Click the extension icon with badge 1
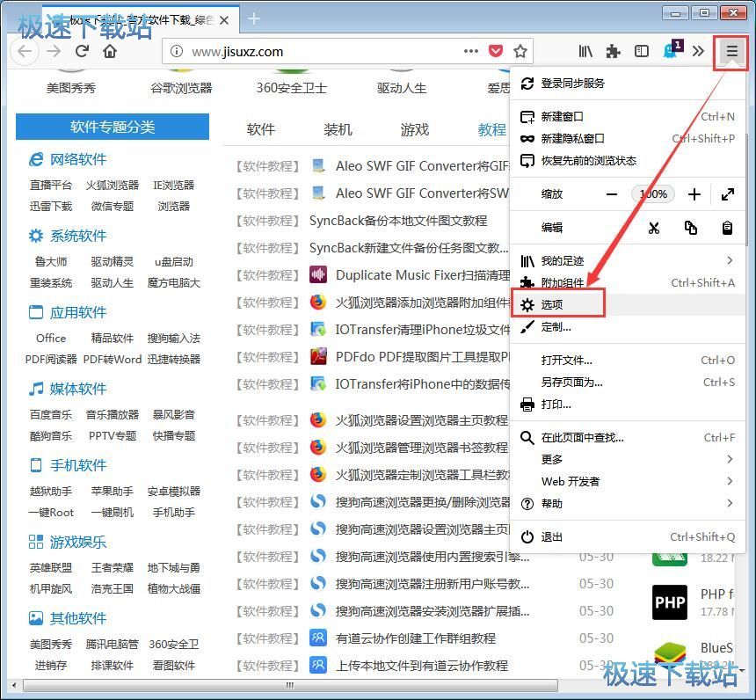Viewport: 756px width, 700px height. click(672, 50)
